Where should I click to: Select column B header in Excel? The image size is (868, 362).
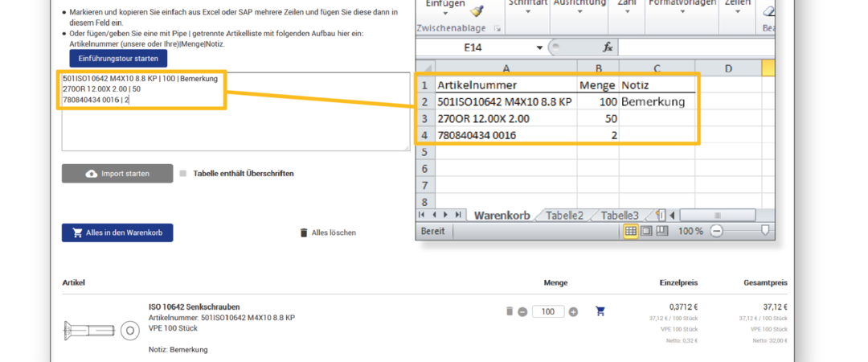click(598, 68)
